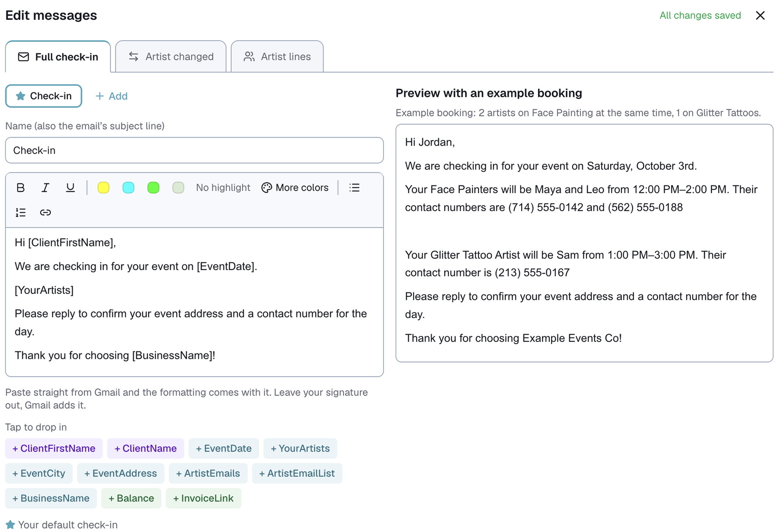Screen dimensions: 775x532
Task: Click the message name input field
Action: tap(194, 151)
